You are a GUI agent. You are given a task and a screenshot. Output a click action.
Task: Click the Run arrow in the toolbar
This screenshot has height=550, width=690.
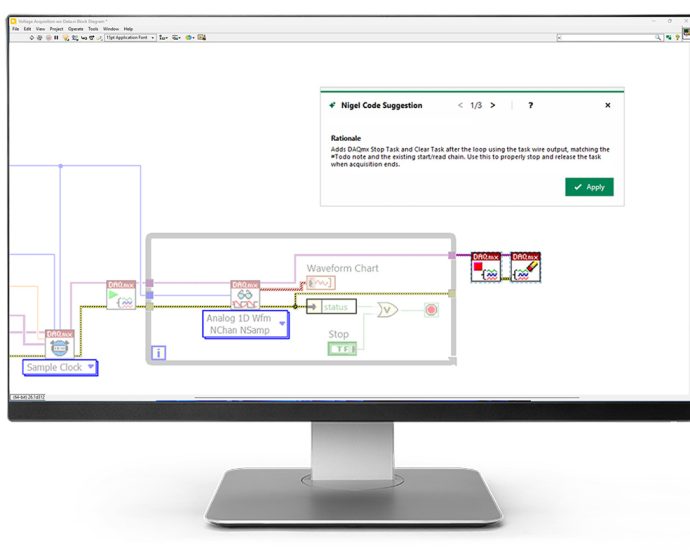[32, 38]
